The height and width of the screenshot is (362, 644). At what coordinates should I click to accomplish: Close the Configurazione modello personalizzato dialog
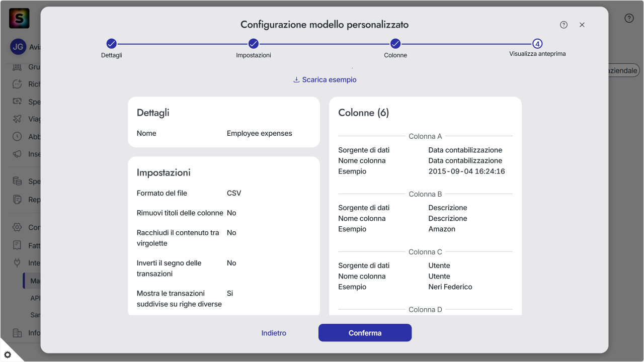(x=582, y=25)
